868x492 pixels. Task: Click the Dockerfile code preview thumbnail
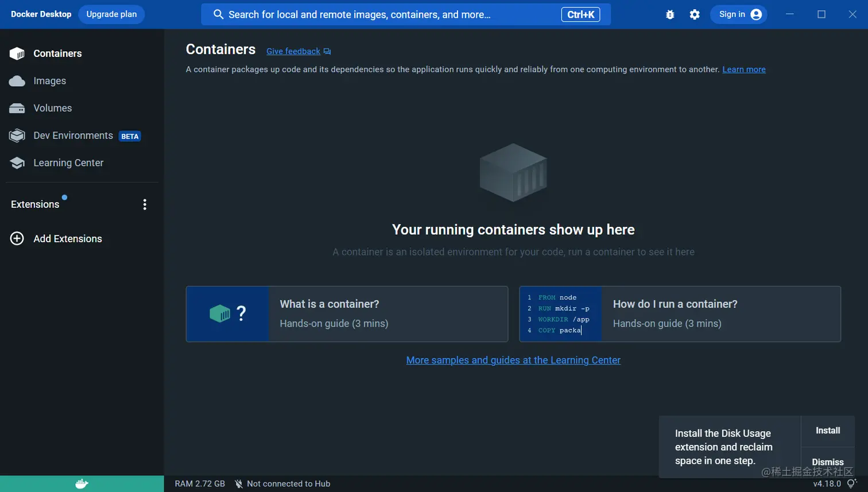coord(560,314)
